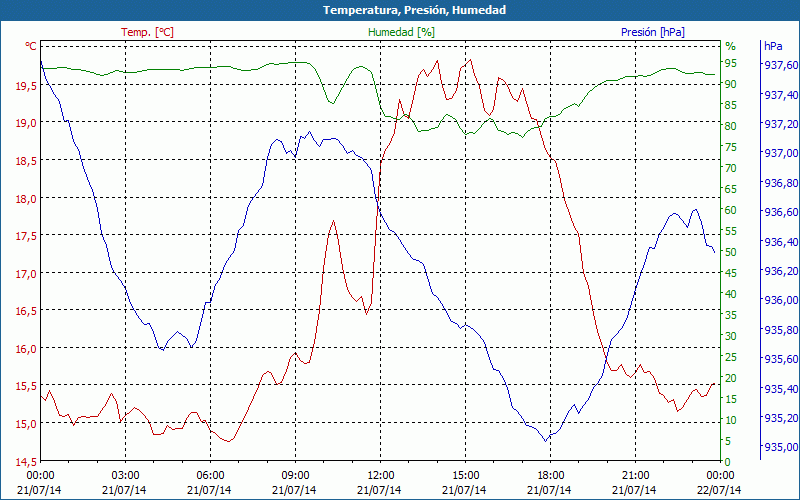Click the '936,40' pressure axis value
The image size is (800, 500).
click(x=781, y=242)
